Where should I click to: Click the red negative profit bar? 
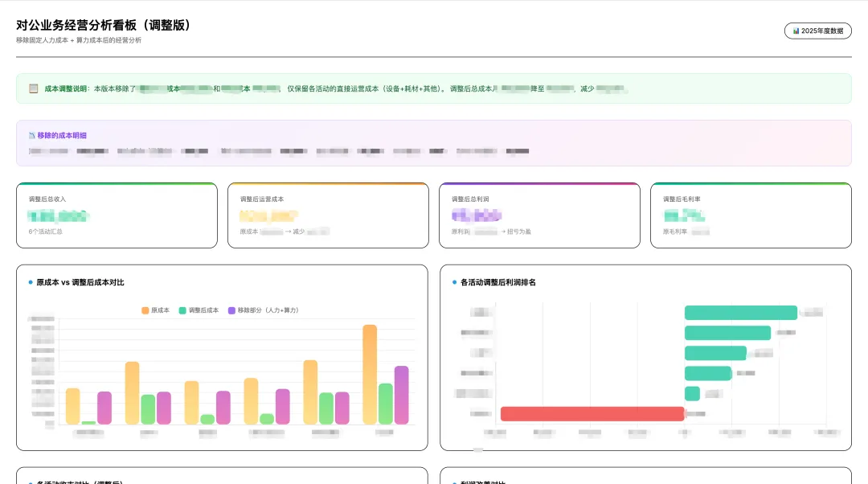592,414
